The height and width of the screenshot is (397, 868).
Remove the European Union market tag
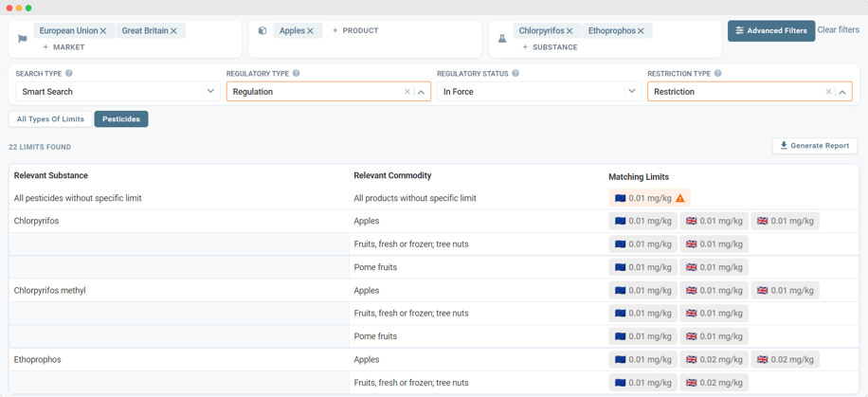tap(103, 31)
